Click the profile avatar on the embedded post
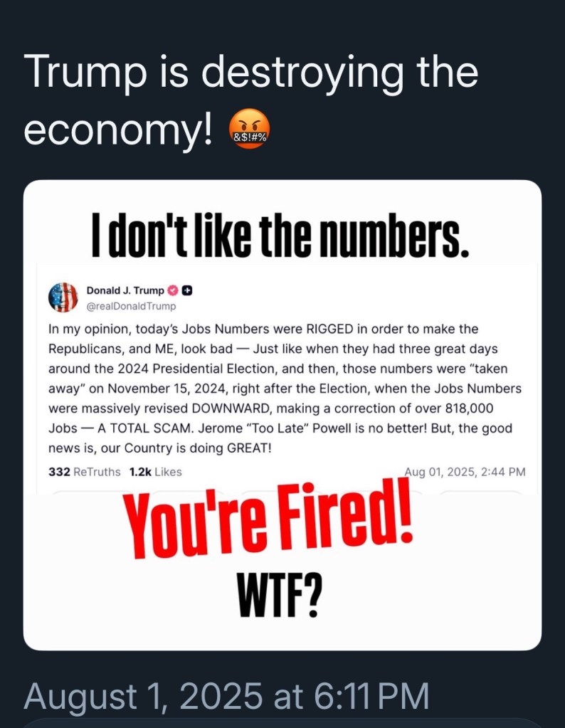 tap(63, 297)
